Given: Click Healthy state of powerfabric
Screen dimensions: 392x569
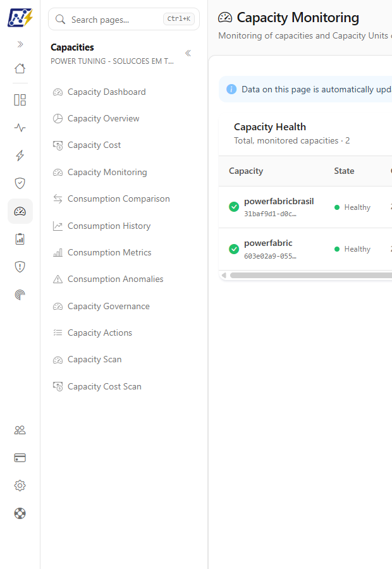Looking at the screenshot, I should coord(352,249).
